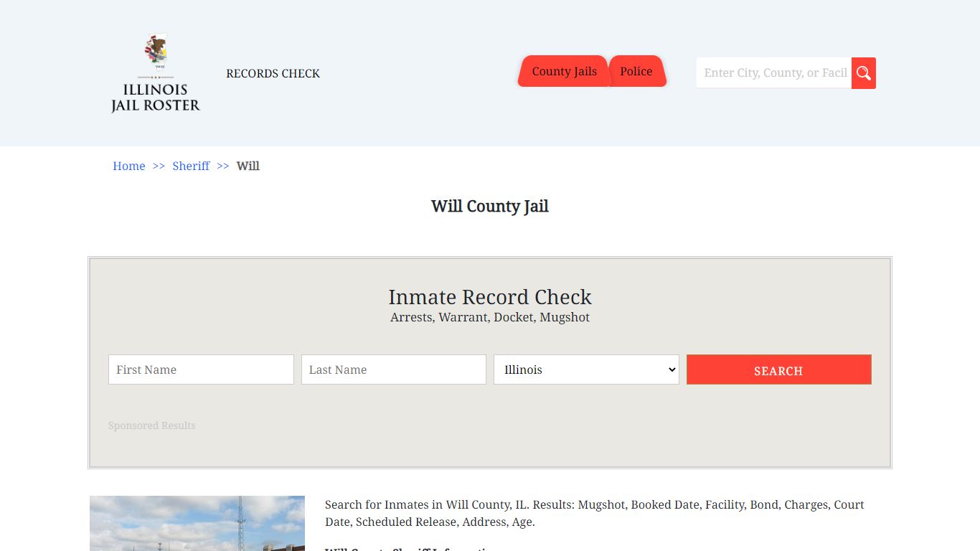Click the Illinois Jail Roster logo
Image resolution: width=980 pixels, height=551 pixels.
pos(156,73)
